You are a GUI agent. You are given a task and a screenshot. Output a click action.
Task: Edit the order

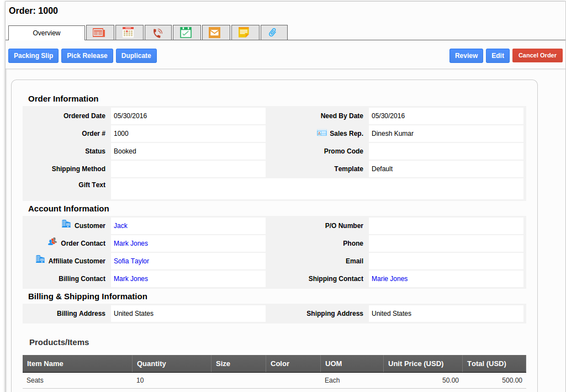(498, 56)
